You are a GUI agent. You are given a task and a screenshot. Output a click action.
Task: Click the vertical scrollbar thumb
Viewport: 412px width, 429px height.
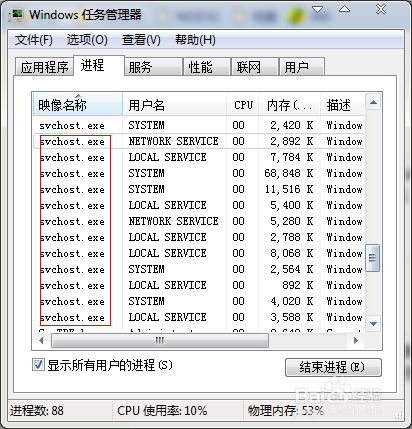tap(373, 258)
